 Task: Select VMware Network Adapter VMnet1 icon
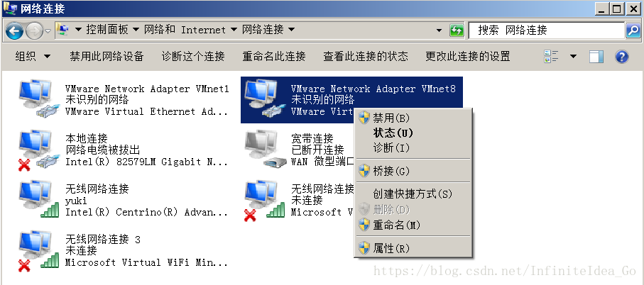[37, 99]
